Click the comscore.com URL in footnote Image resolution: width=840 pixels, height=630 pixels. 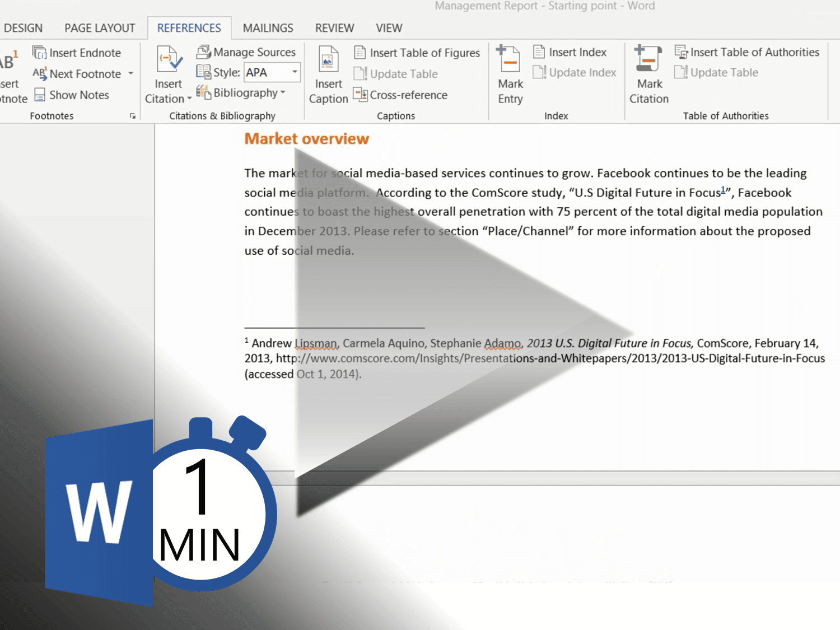(550, 358)
